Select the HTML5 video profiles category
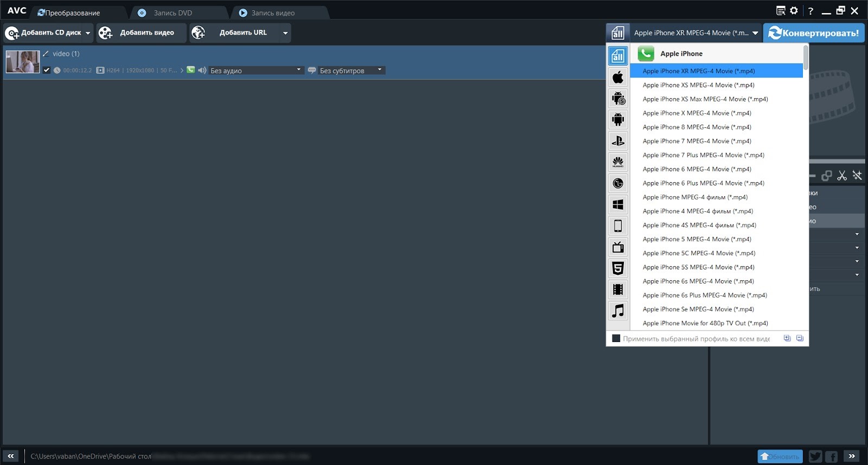 618,268
